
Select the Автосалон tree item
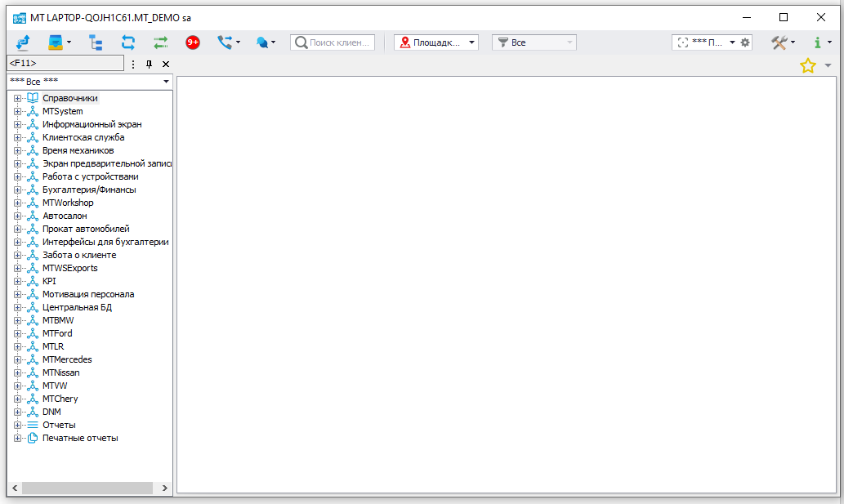tap(65, 216)
